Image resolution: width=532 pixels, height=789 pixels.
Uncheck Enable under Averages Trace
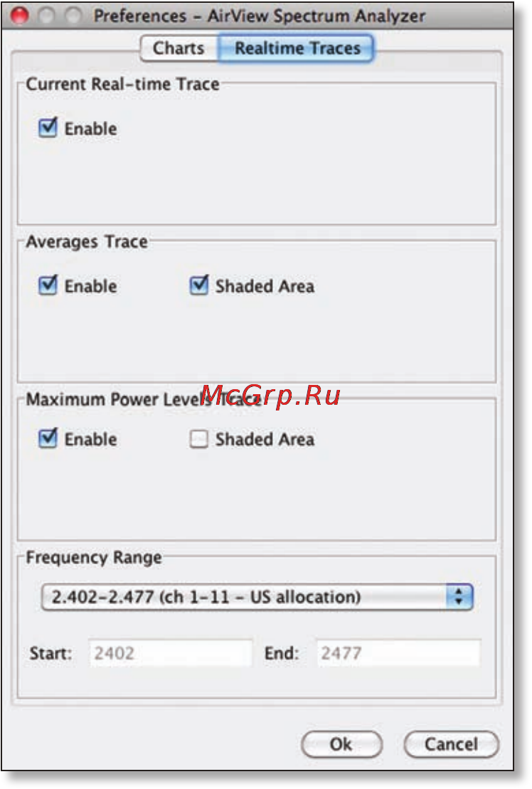coord(48,285)
